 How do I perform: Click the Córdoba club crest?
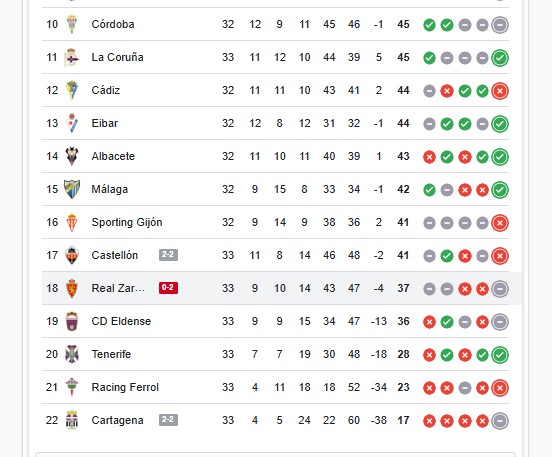[72, 24]
